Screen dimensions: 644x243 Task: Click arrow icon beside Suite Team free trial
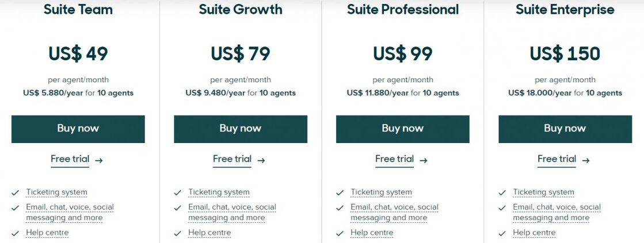coord(99,160)
